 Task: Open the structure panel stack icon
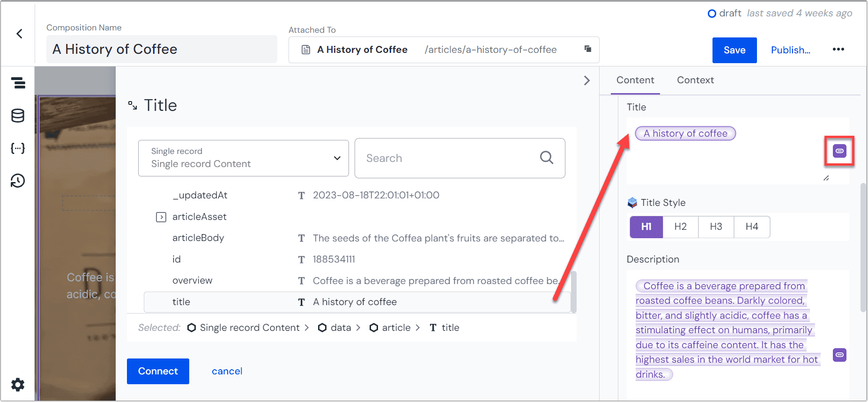pos(18,83)
